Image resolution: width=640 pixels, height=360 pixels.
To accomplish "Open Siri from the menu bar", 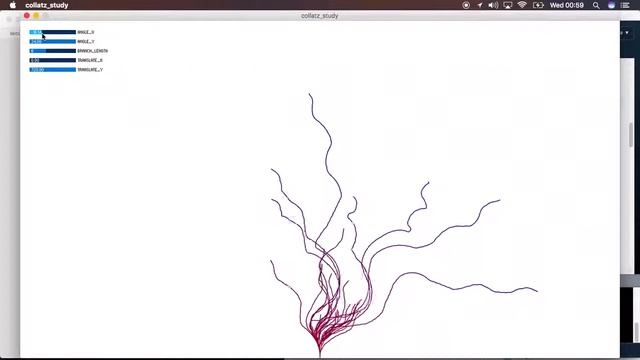I will 611,5.
